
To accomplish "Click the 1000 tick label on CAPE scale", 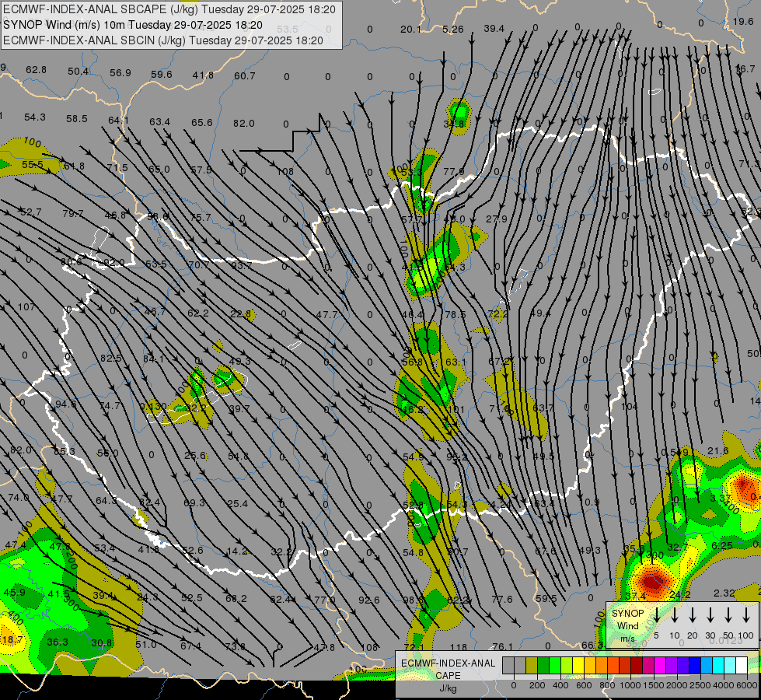I will pos(630,685).
